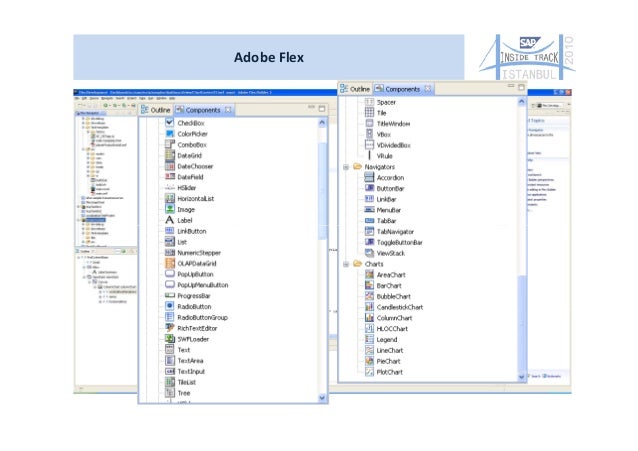
Task: Select the ProgressBar entry
Action: coord(193,296)
